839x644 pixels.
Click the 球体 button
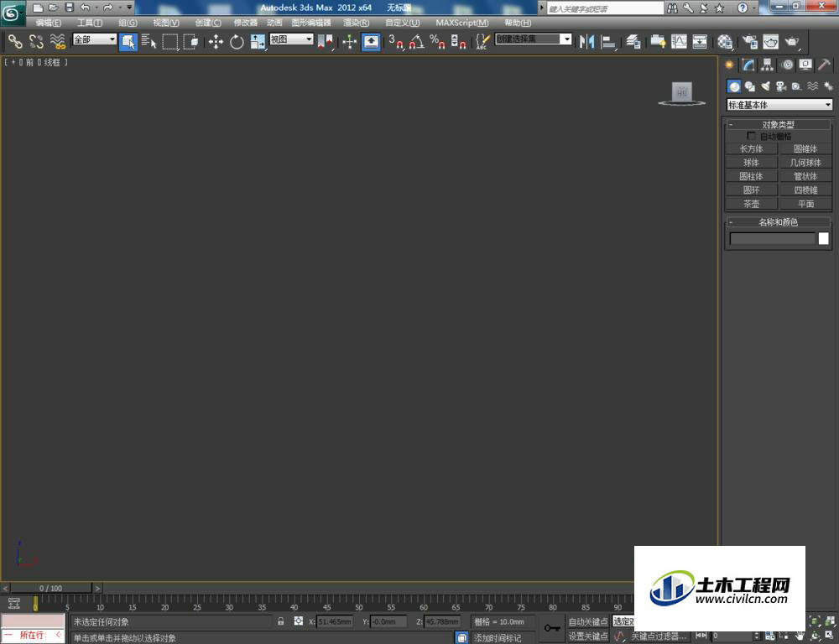tap(751, 163)
